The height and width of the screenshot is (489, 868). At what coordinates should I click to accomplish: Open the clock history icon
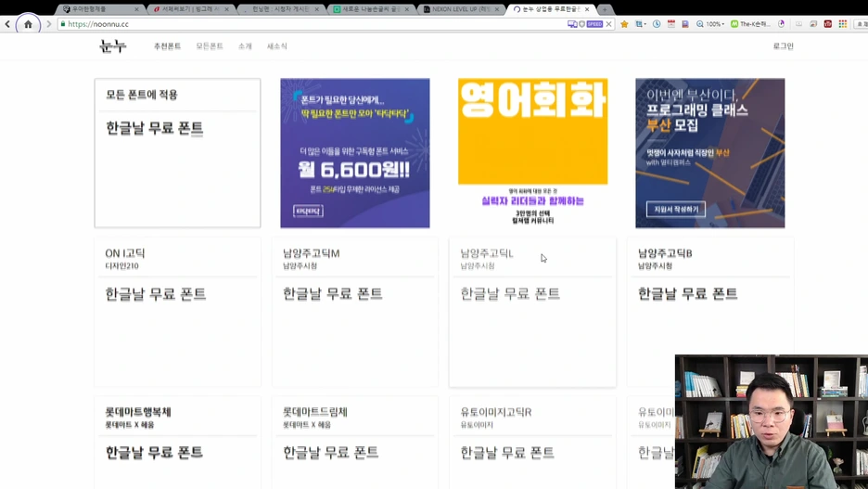point(657,24)
